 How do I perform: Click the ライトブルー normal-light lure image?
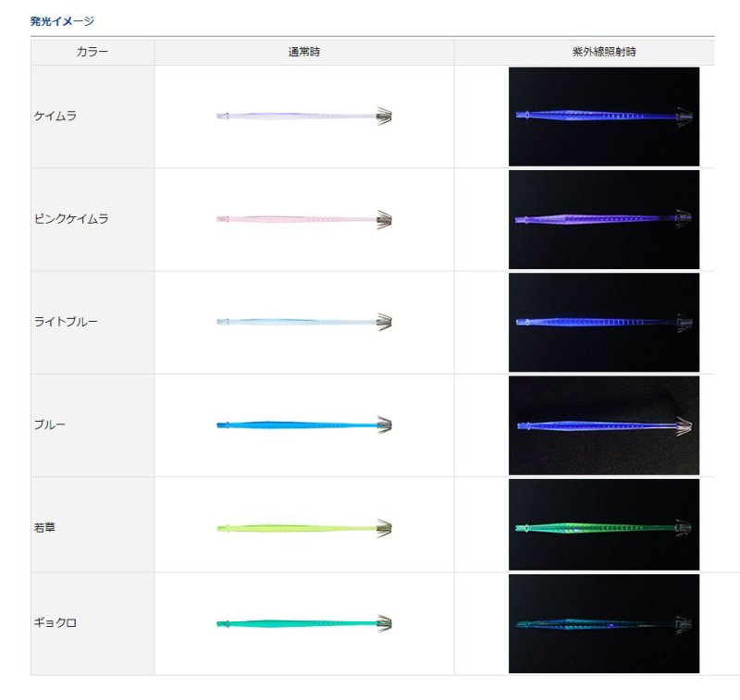305,322
